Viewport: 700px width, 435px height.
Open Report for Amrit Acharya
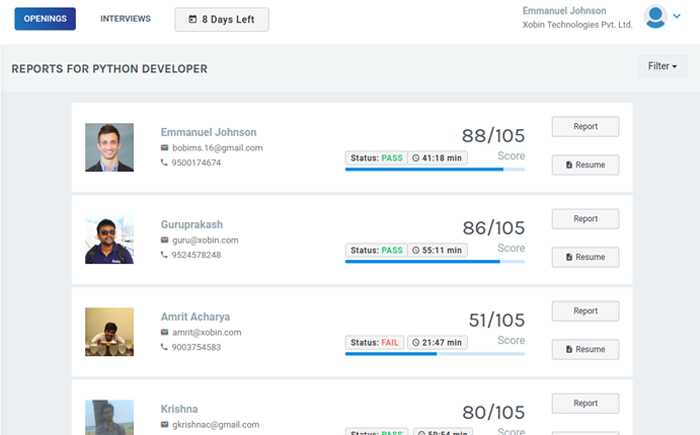point(585,311)
